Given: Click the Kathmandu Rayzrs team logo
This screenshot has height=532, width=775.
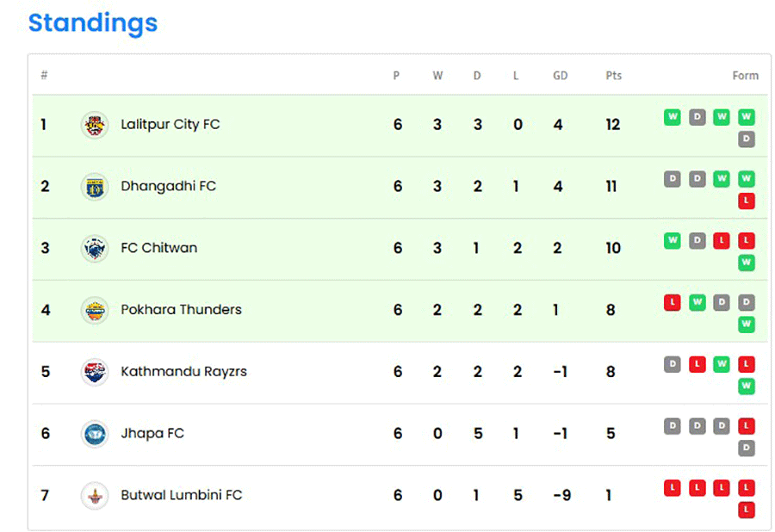Looking at the screenshot, I should point(95,372).
